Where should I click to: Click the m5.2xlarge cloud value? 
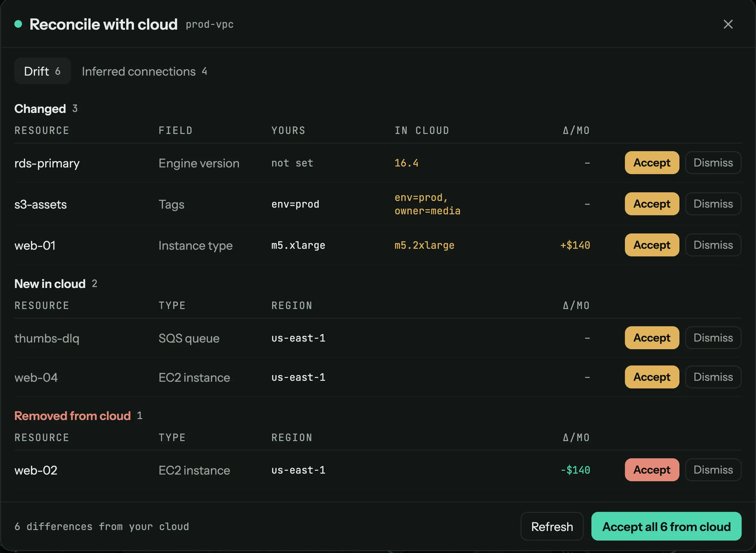point(424,245)
